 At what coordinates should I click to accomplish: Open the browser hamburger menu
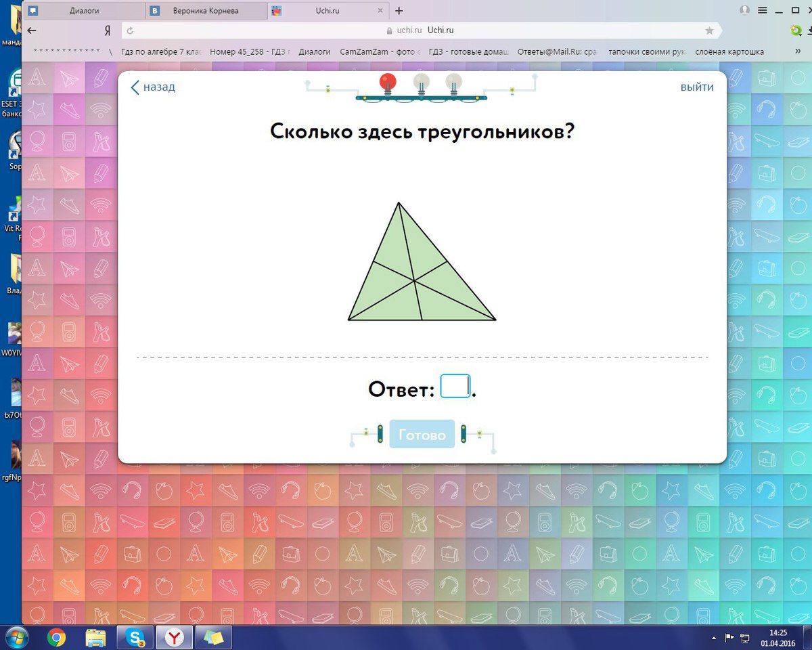point(763,10)
